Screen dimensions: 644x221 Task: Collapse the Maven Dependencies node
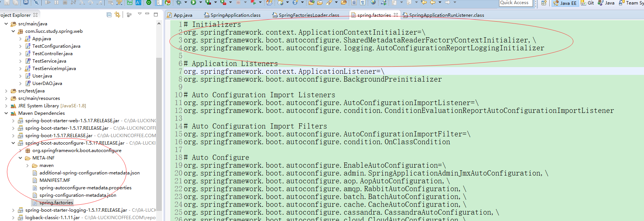6,113
